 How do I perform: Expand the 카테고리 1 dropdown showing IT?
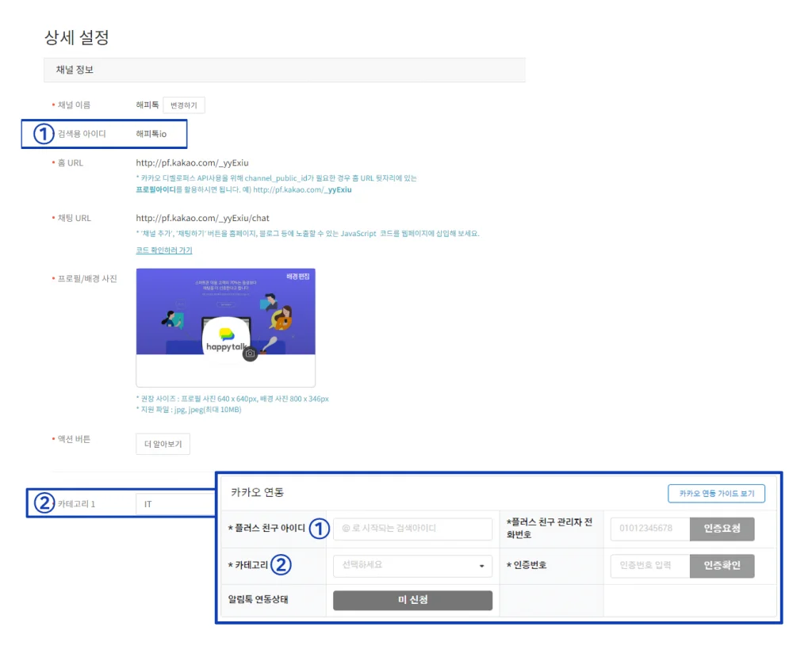pyautogui.click(x=176, y=504)
